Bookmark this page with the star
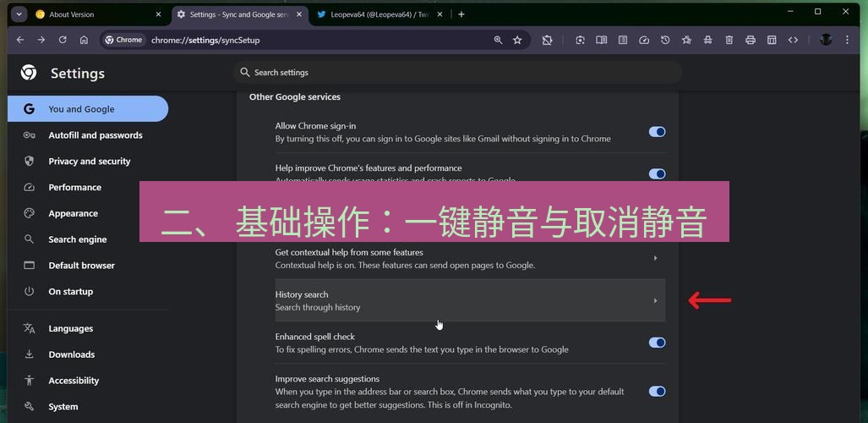The width and height of the screenshot is (868, 423). click(x=517, y=40)
